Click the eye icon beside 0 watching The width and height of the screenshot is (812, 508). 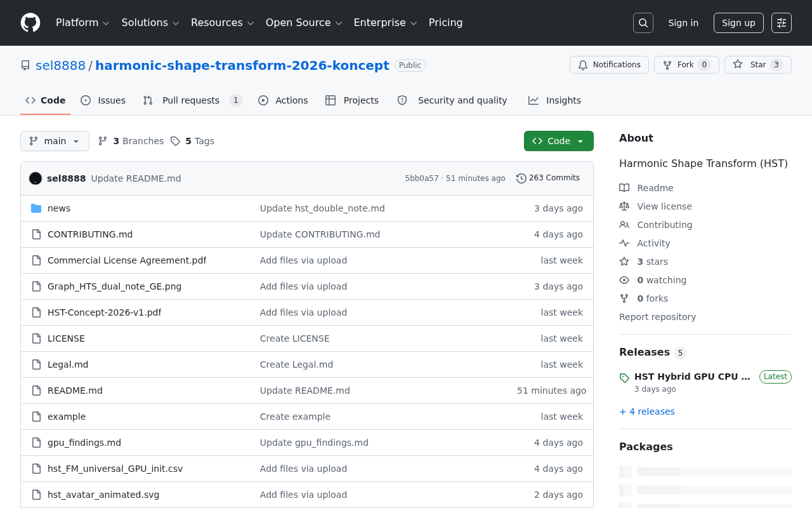pos(624,280)
